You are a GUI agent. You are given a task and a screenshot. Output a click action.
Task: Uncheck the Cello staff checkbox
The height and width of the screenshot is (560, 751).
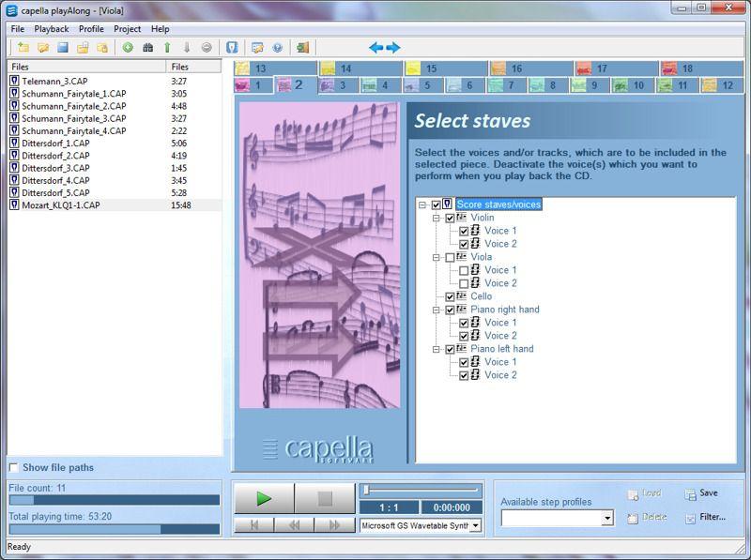451,296
